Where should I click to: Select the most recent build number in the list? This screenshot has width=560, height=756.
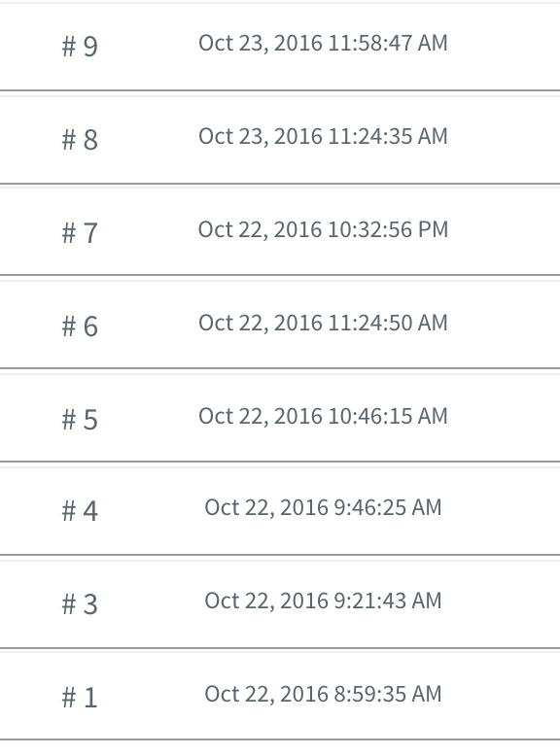point(80,47)
